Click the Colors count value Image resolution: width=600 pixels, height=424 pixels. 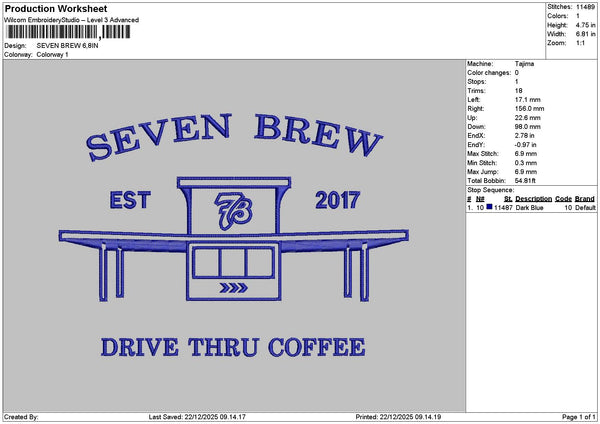578,16
